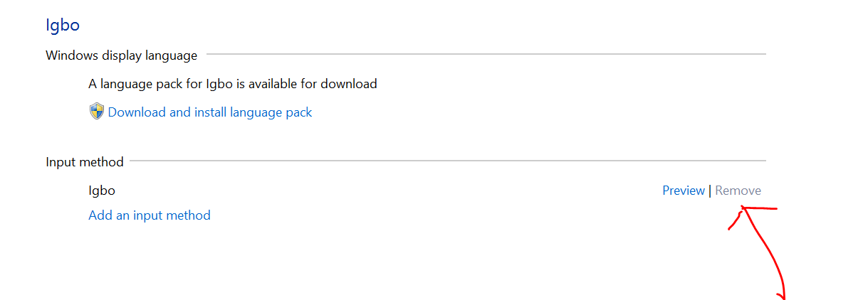Preview the Igbo input method
This screenshot has width=868, height=300.
tap(684, 191)
